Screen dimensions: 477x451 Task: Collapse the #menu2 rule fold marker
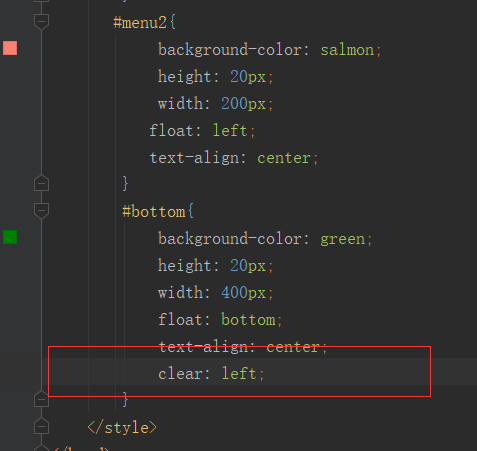(x=41, y=22)
